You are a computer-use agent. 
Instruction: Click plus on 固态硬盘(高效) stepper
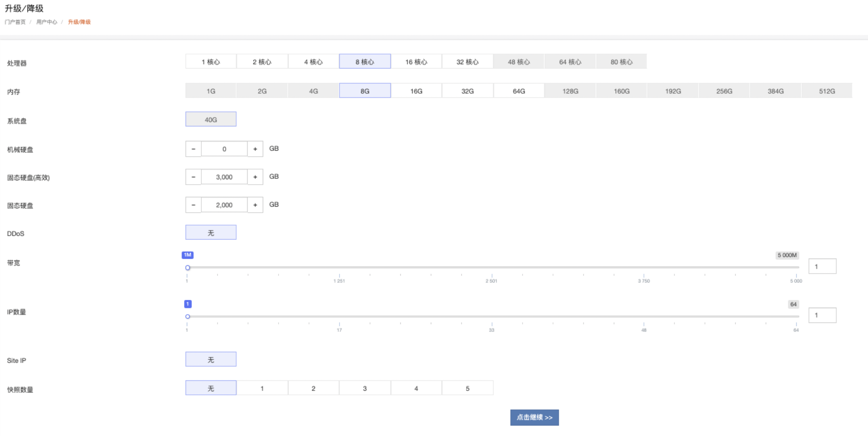click(255, 177)
